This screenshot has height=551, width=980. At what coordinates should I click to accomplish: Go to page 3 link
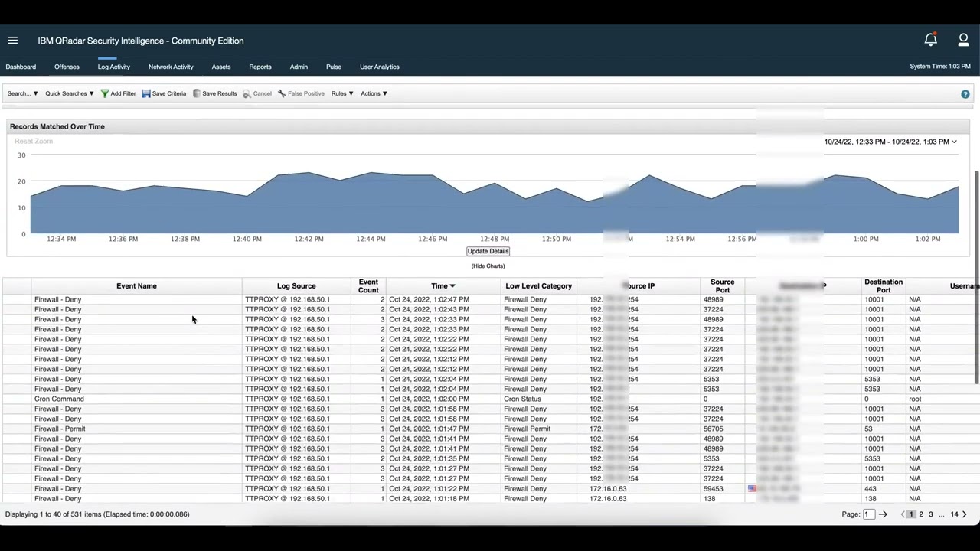click(x=931, y=514)
